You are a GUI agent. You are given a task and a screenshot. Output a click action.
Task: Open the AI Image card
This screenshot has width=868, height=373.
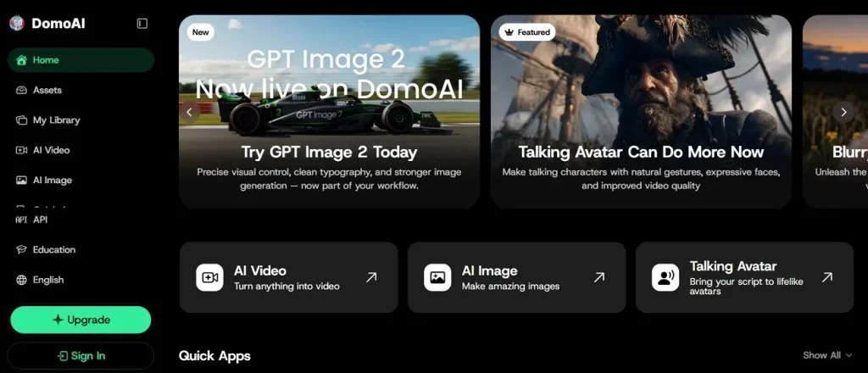click(x=517, y=277)
